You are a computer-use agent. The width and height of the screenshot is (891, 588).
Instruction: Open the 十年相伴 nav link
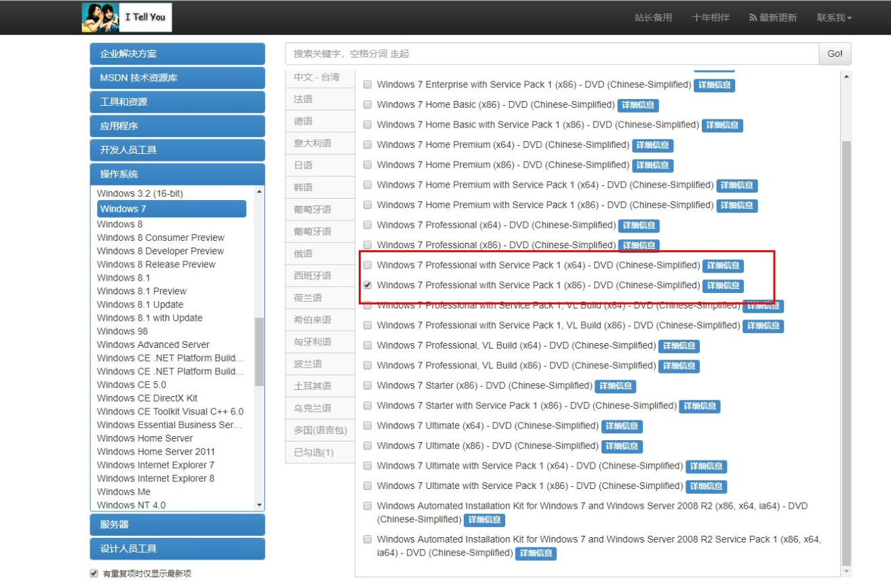pos(711,18)
